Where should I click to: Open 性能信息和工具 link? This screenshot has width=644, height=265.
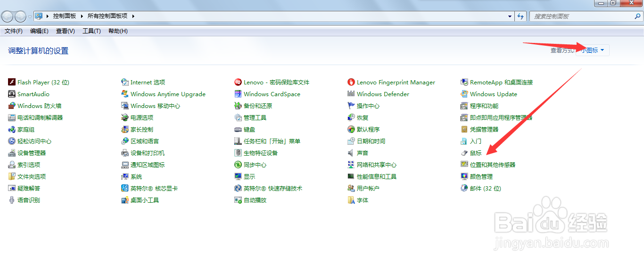coord(377,176)
